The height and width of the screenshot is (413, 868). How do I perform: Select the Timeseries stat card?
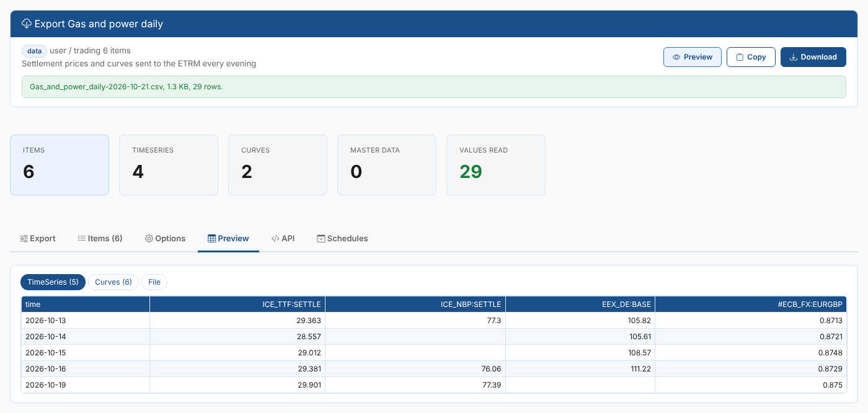tap(169, 165)
